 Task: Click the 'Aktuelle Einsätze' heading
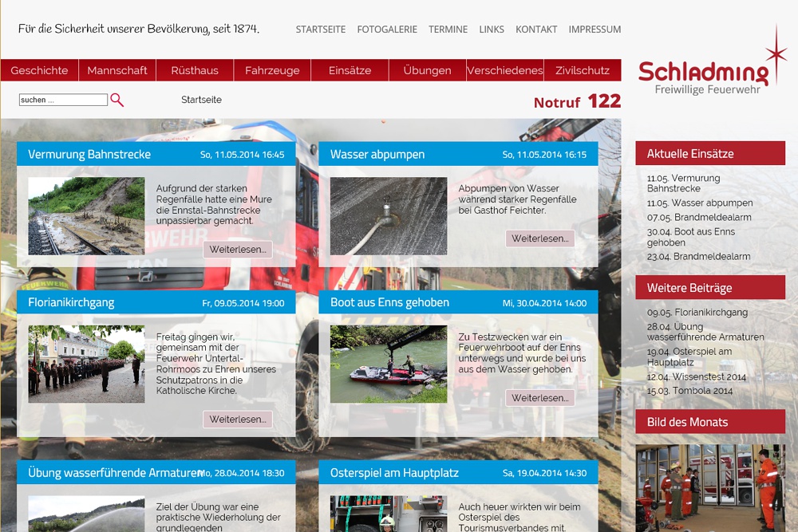tap(690, 154)
